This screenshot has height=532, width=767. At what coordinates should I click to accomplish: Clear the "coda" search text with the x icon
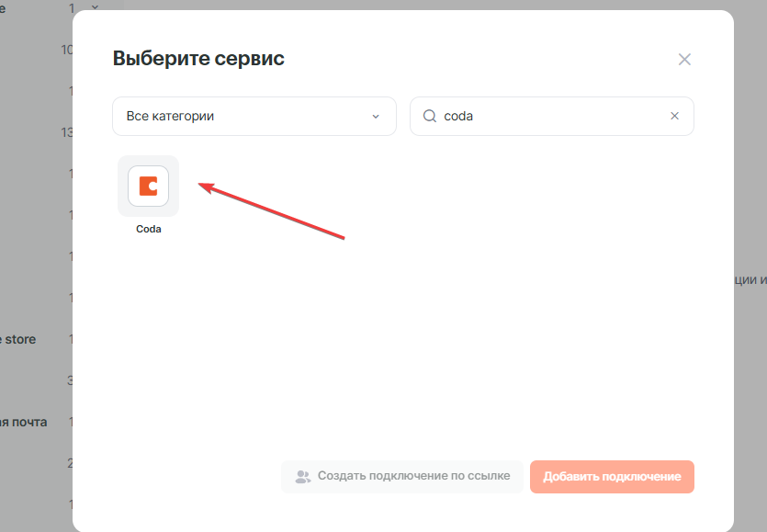point(674,117)
